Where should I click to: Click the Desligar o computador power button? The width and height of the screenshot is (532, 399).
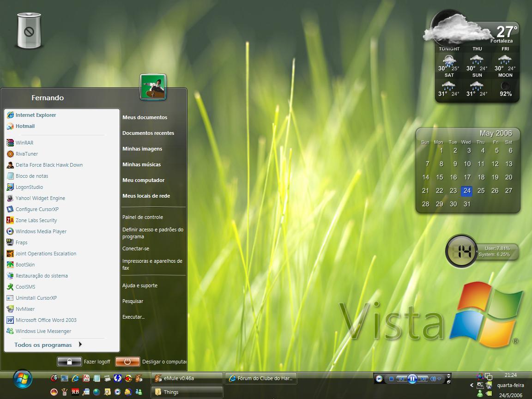coord(127,362)
